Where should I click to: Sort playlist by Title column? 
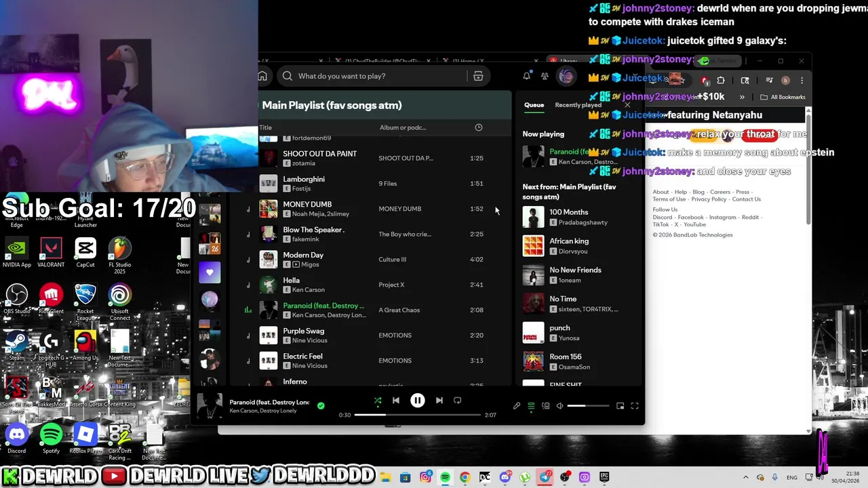(265, 127)
